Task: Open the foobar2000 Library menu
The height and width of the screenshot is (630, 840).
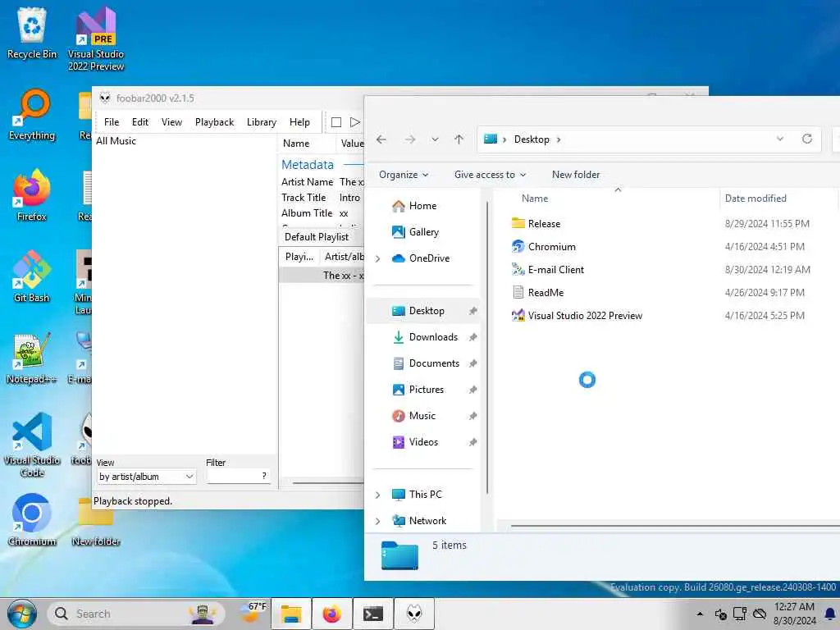Action: [x=262, y=122]
